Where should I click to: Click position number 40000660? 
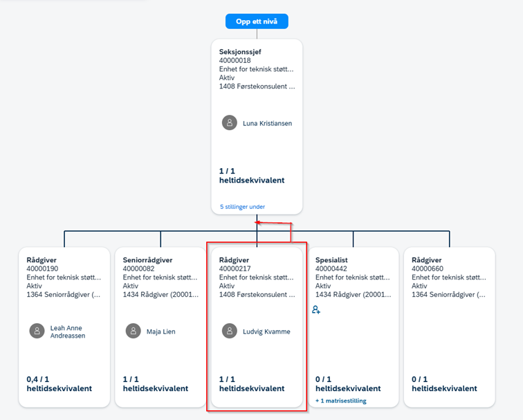tap(428, 268)
